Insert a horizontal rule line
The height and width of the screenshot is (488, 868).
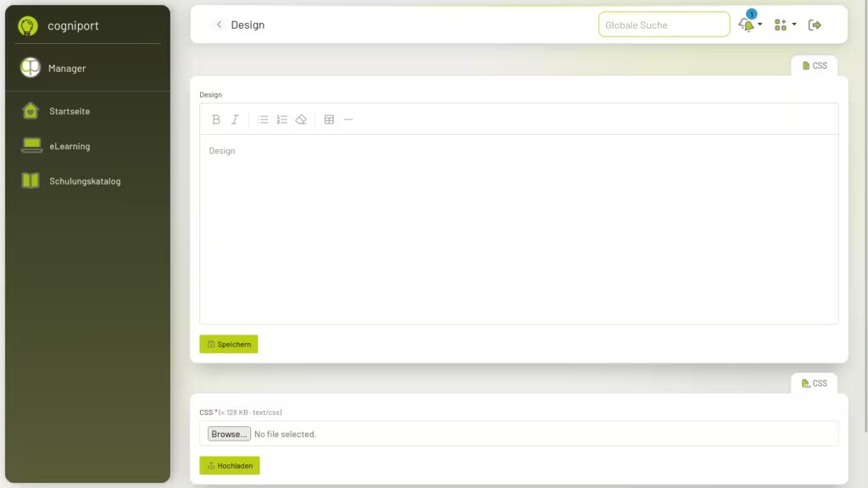[x=348, y=119]
